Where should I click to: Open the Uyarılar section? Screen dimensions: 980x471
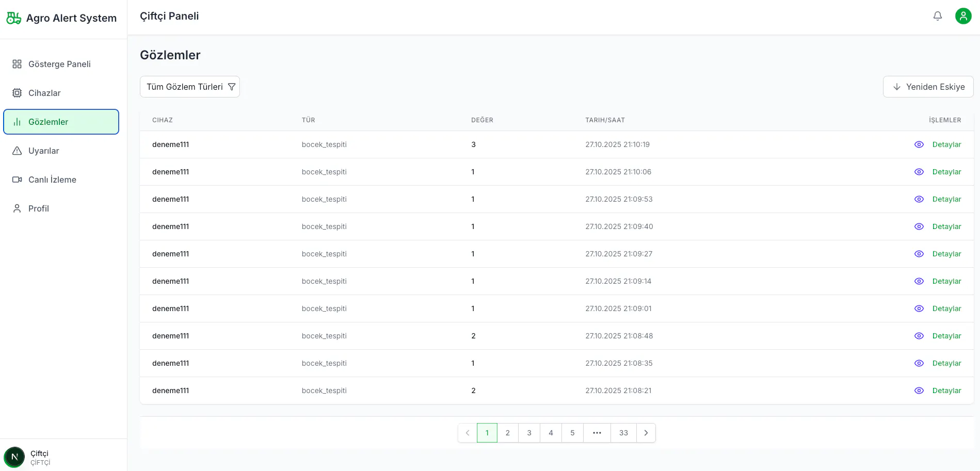61,151
